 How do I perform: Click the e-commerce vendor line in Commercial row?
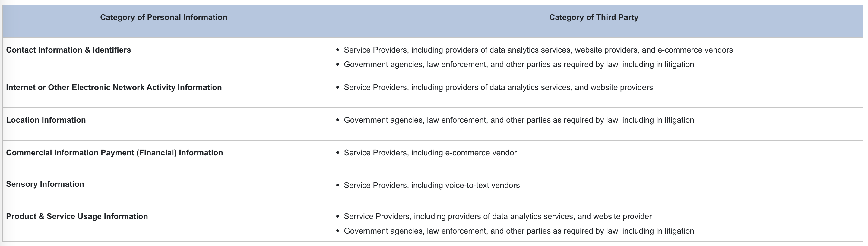[430, 153]
